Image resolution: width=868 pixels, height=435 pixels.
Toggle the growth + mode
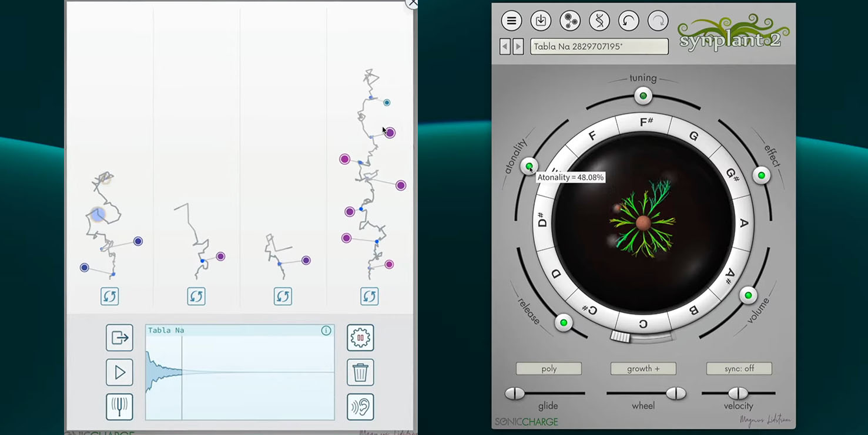tap(644, 368)
